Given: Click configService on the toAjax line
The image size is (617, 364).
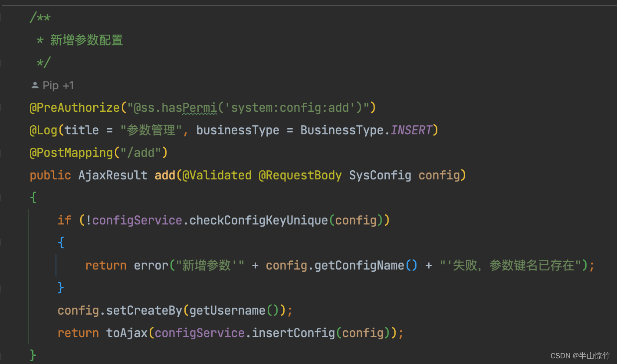Looking at the screenshot, I should [x=200, y=333].
